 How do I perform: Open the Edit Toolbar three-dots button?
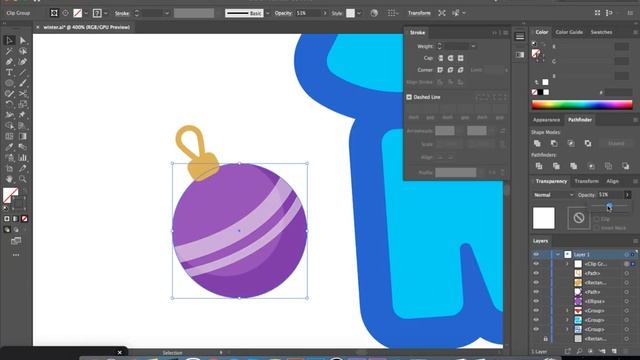(16, 255)
